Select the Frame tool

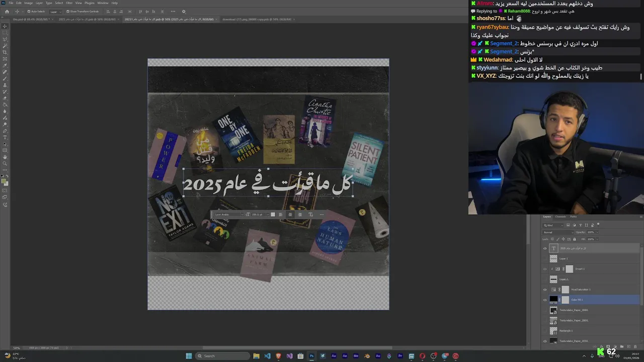pyautogui.click(x=5, y=59)
